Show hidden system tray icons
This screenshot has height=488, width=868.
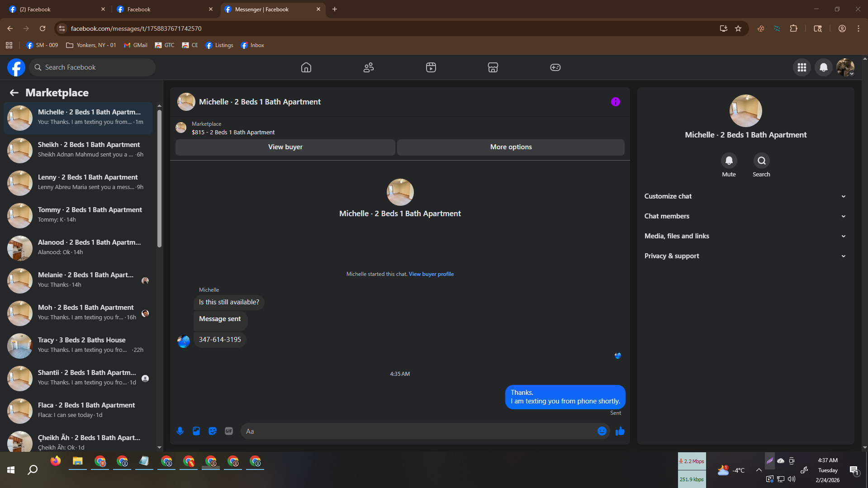pos(759,470)
